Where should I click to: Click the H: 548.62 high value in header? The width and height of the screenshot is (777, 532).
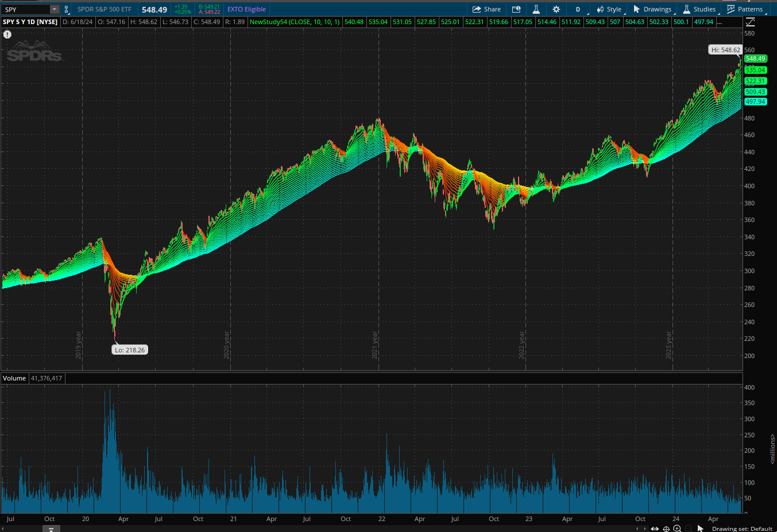[x=144, y=22]
